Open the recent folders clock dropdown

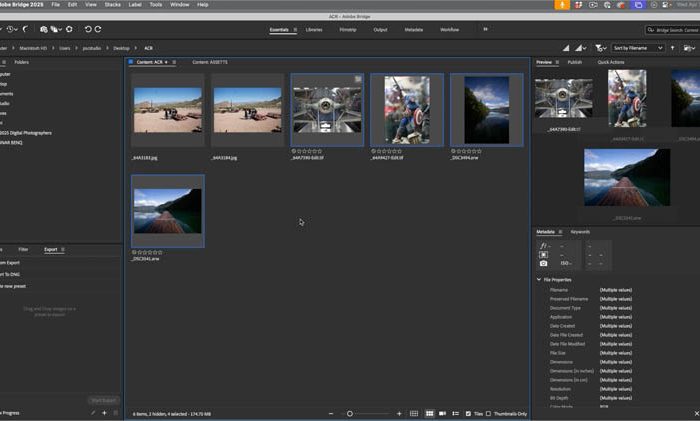pos(12,29)
